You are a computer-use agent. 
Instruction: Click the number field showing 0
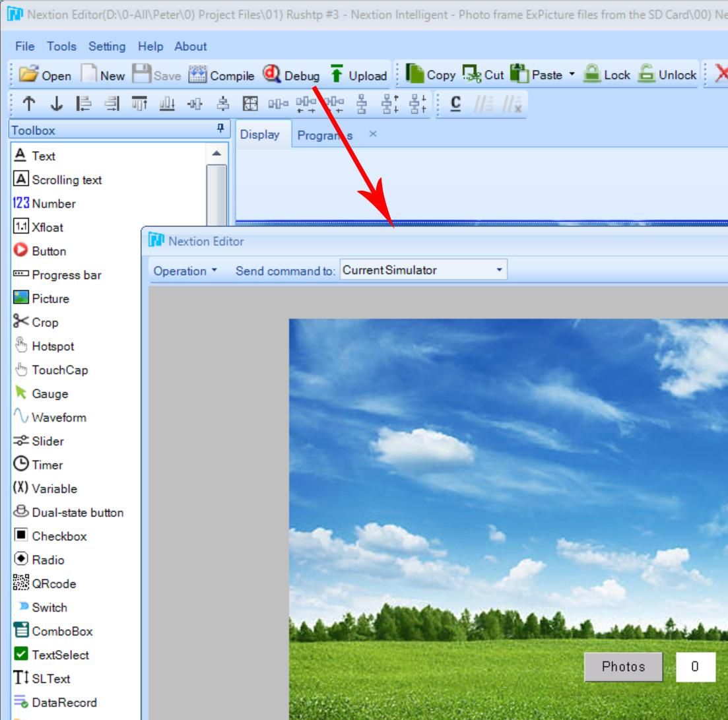[x=695, y=667]
